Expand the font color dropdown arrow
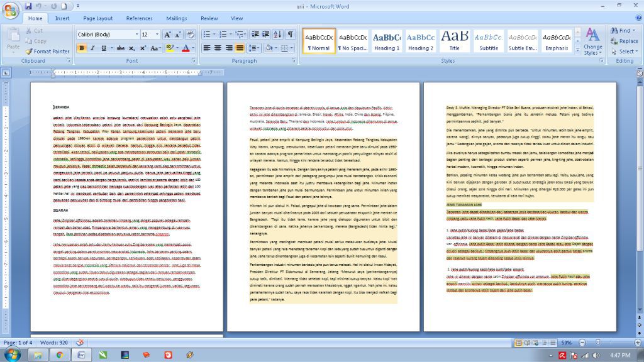The image size is (644, 362). 193,48
